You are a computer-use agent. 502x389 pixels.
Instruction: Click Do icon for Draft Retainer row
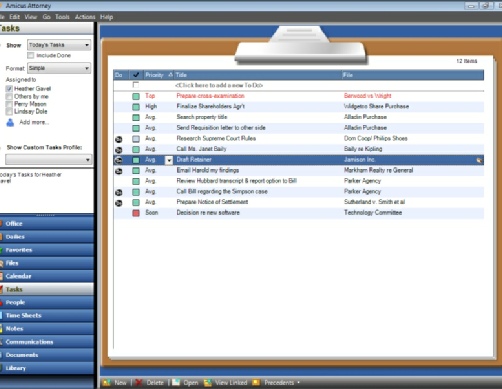point(118,160)
